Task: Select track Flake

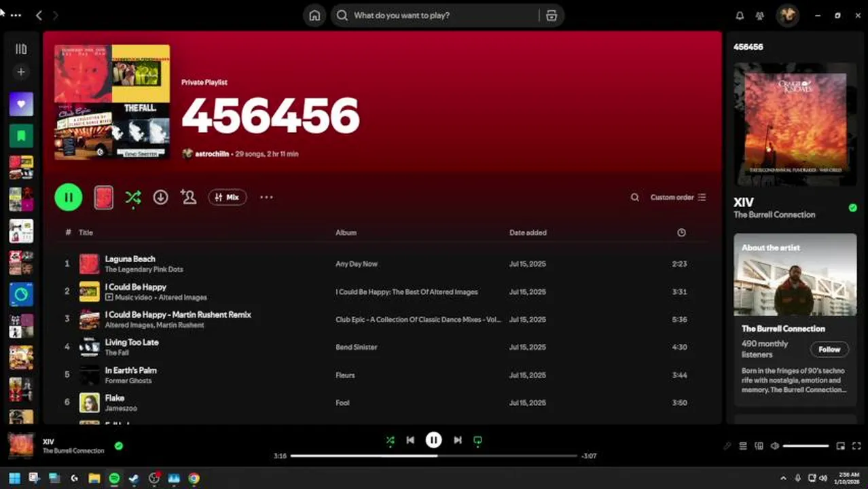Action: coord(114,398)
